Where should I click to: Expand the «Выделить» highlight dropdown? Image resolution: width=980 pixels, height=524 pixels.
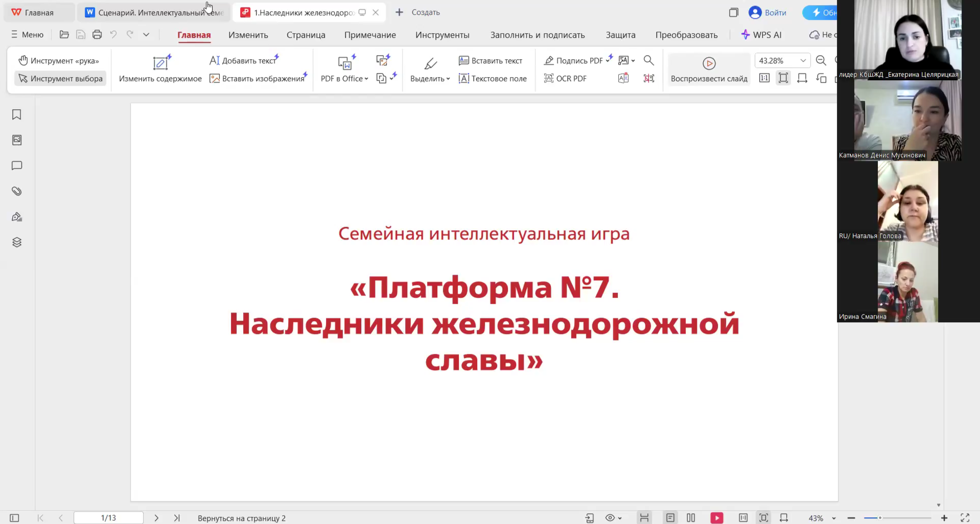pos(430,78)
